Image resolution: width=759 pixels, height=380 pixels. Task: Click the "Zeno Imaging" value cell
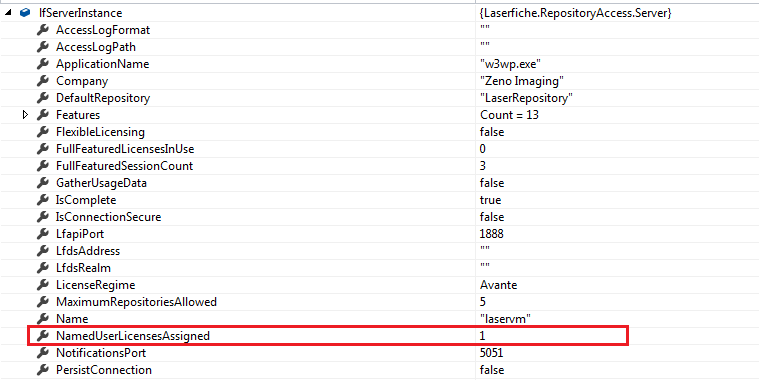pos(522,81)
